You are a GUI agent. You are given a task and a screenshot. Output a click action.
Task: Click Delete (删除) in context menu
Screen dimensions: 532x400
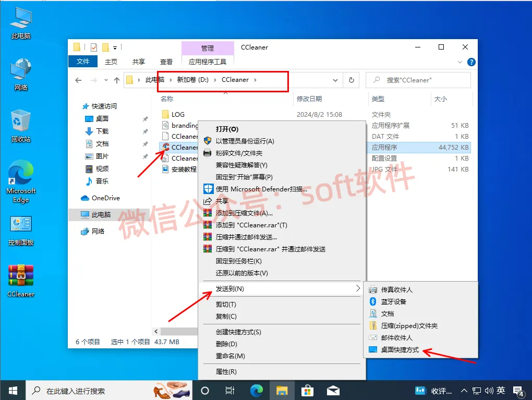tap(282, 344)
